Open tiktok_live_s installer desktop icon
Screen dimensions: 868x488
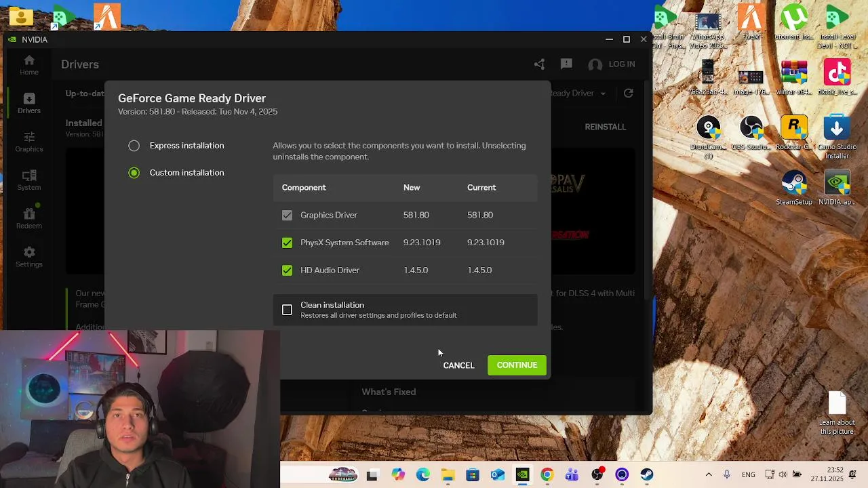837,78
